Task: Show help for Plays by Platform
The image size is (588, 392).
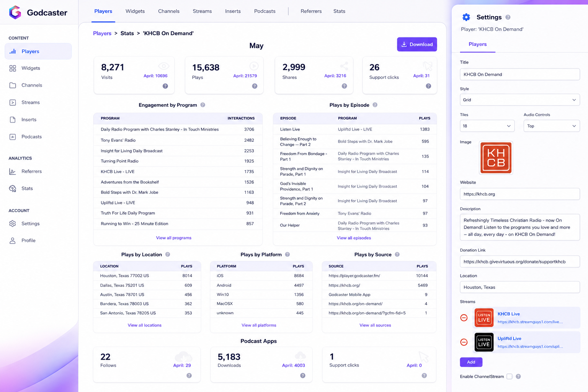Action: 287,255
